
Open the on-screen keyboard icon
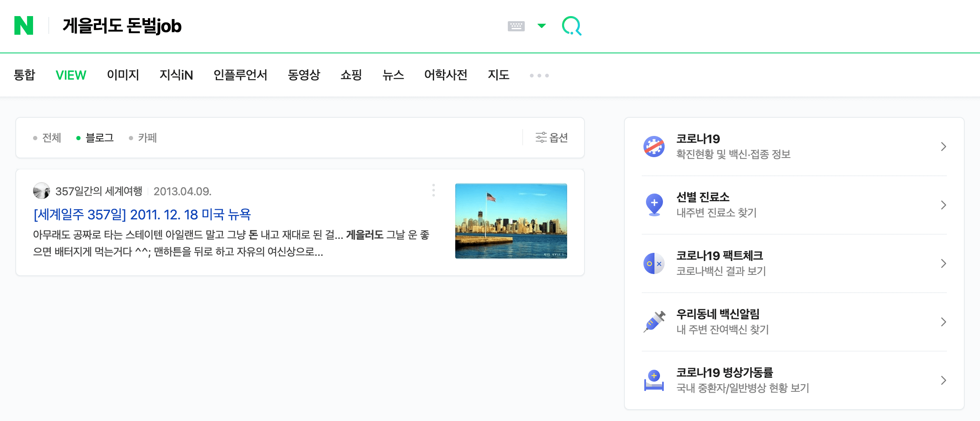(x=516, y=26)
